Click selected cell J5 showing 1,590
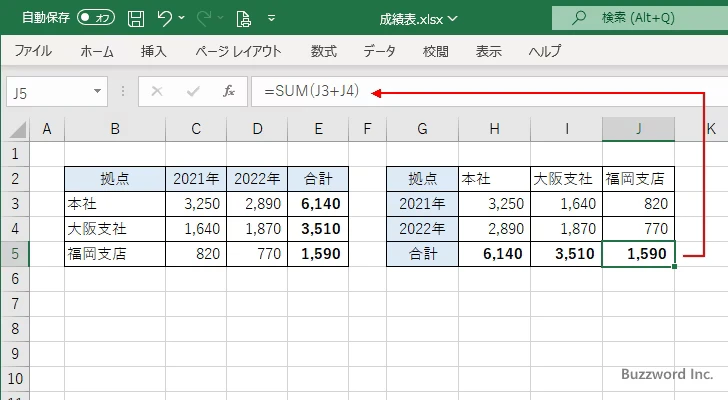Screen dimensions: 728x400 638,254
